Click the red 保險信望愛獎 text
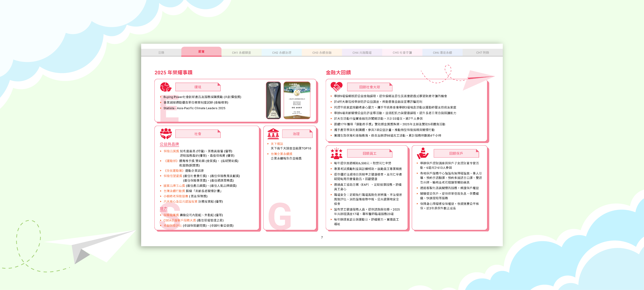The height and width of the screenshot is (290, 644). pyautogui.click(x=173, y=176)
